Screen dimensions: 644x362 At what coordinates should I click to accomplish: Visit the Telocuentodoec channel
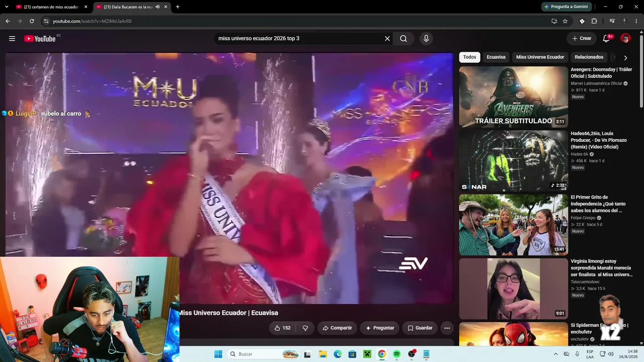pyautogui.click(x=585, y=282)
